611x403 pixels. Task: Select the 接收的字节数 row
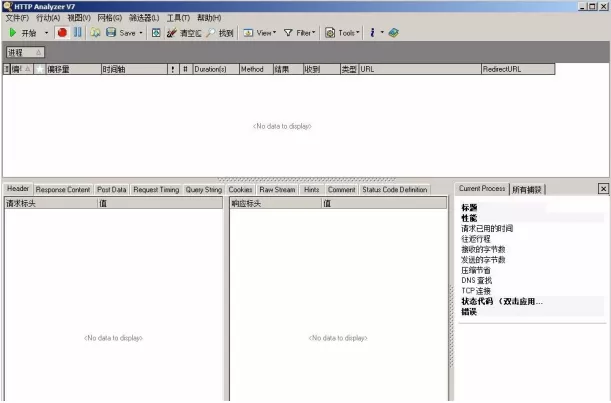[x=532, y=249]
